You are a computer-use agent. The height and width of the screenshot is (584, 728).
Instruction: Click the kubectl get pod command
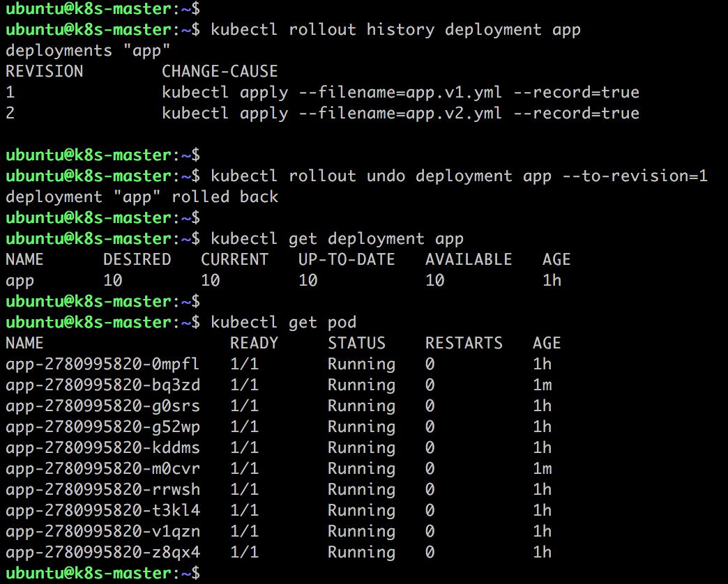(x=284, y=323)
